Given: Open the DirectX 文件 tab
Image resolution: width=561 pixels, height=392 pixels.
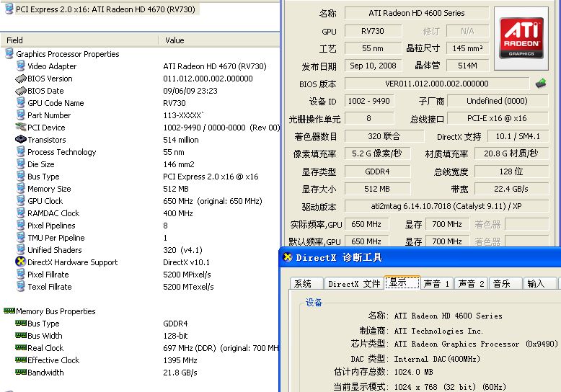Looking at the screenshot, I should point(354,283).
